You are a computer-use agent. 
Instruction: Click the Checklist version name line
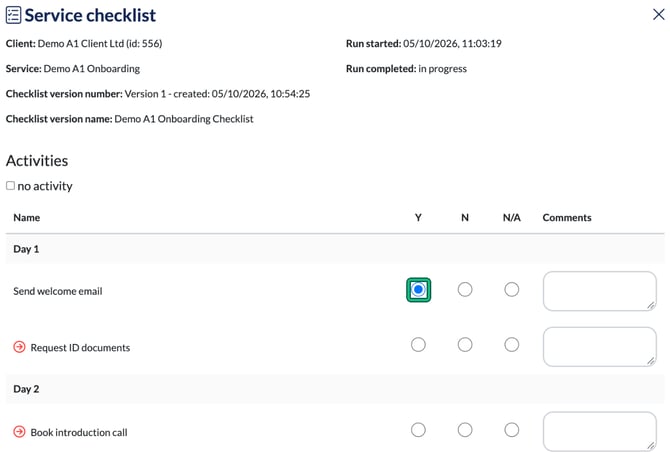pos(129,119)
